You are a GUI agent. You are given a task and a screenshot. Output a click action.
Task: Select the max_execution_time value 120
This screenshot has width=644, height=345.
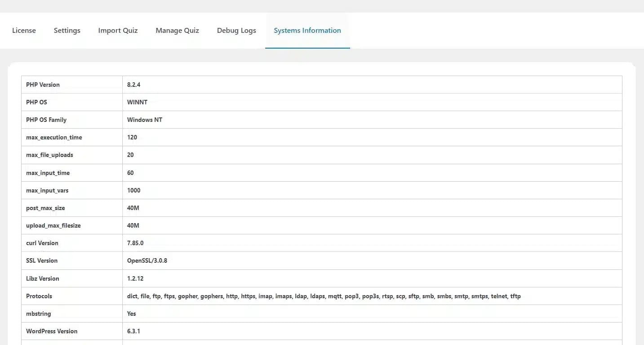point(132,137)
